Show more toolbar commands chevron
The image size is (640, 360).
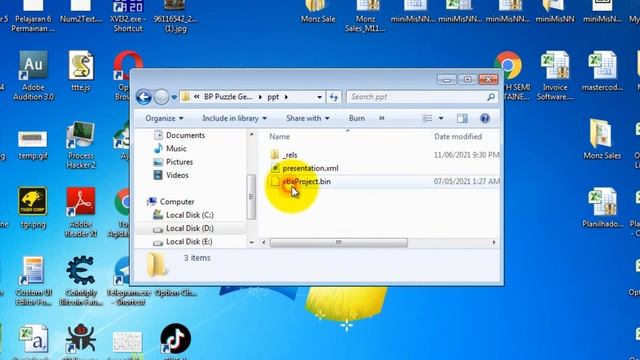tap(382, 118)
